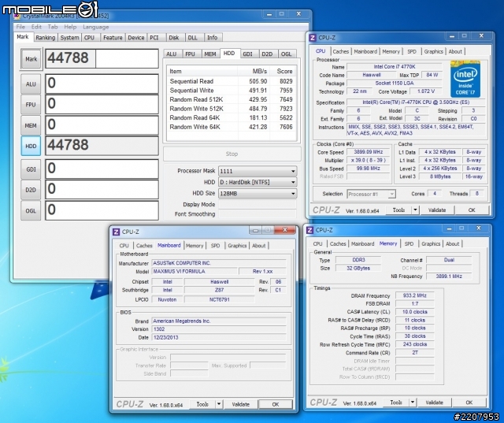Click the CPU-Z logo icon in the CPU window title bar

coord(313,38)
